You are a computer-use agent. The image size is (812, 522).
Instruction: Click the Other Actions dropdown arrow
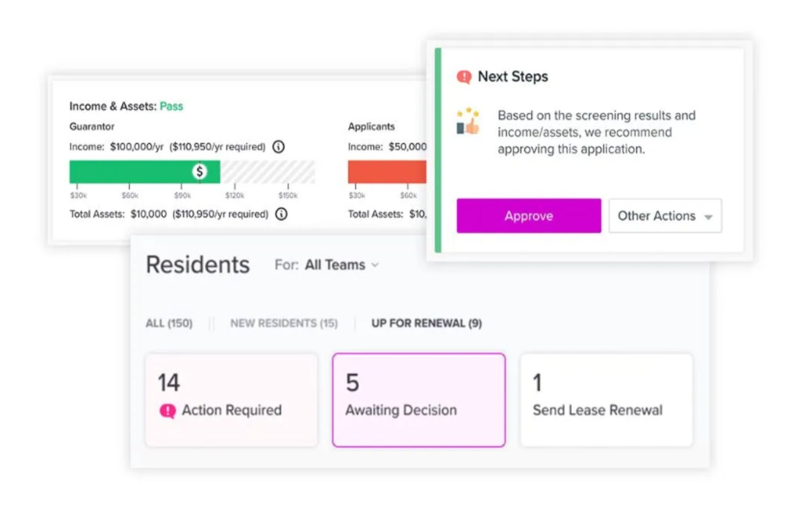click(x=708, y=217)
